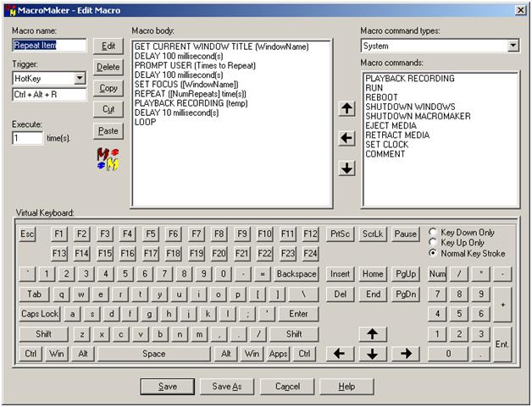Open the Trigger HotKey dropdown

click(x=80, y=79)
